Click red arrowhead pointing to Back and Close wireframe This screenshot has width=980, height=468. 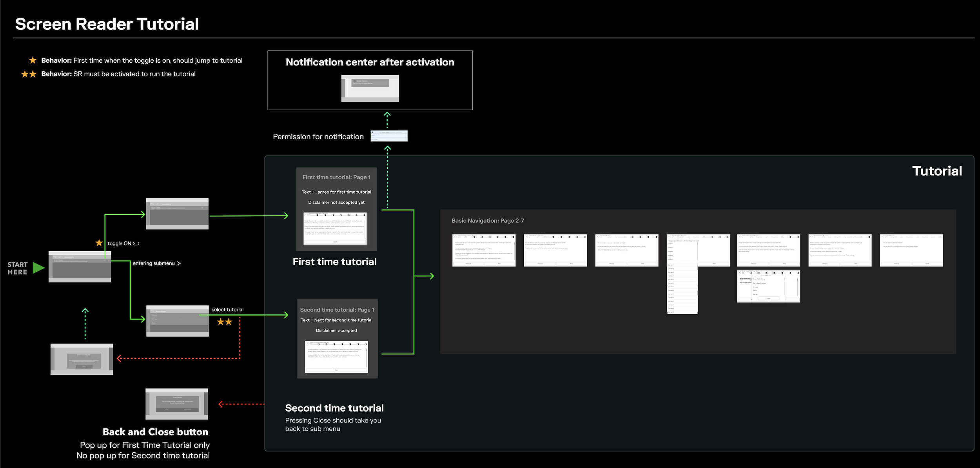pos(221,404)
